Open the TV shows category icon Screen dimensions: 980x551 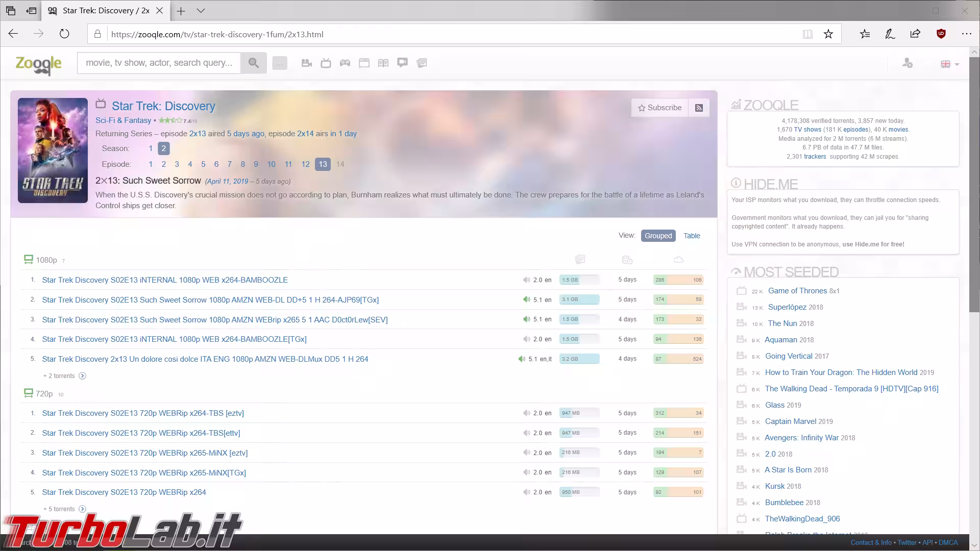[326, 63]
